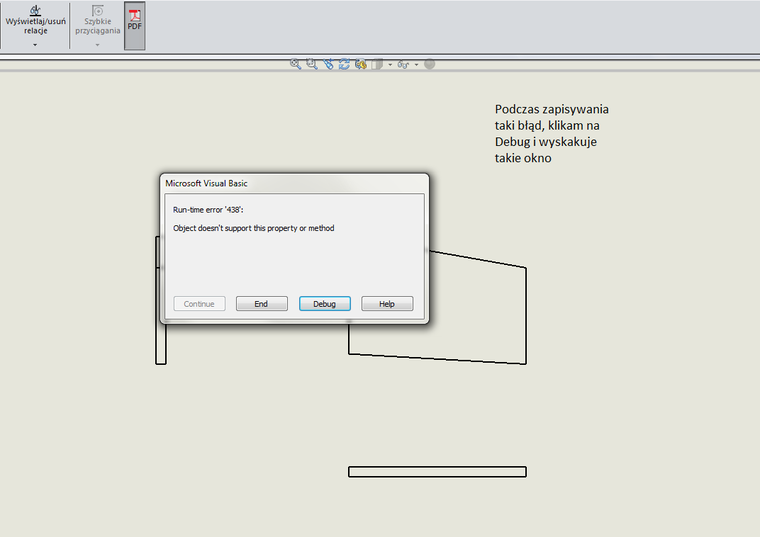This screenshot has height=537, width=760.
Task: Click the "Podczas zapisywania" annotation note
Action: pyautogui.click(x=552, y=133)
